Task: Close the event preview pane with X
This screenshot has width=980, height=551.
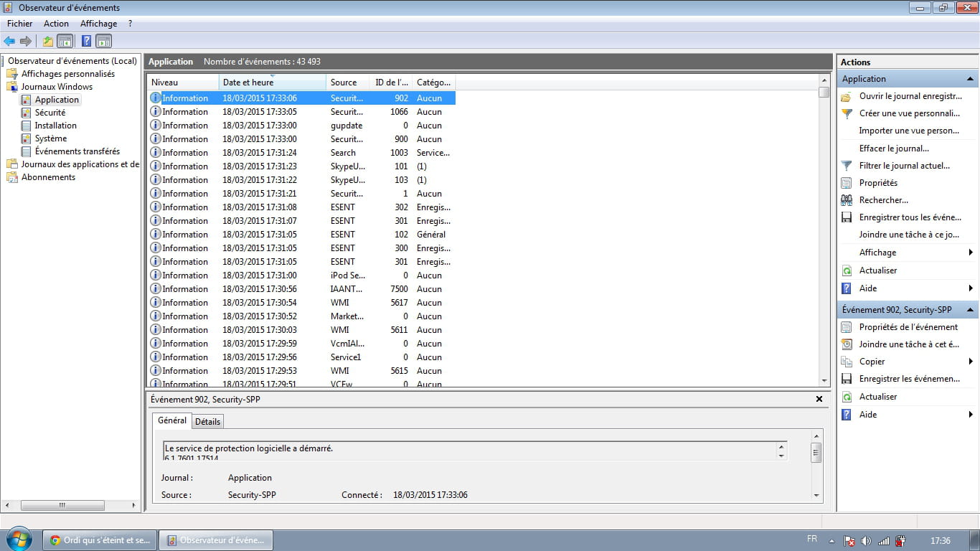Action: pos(819,399)
